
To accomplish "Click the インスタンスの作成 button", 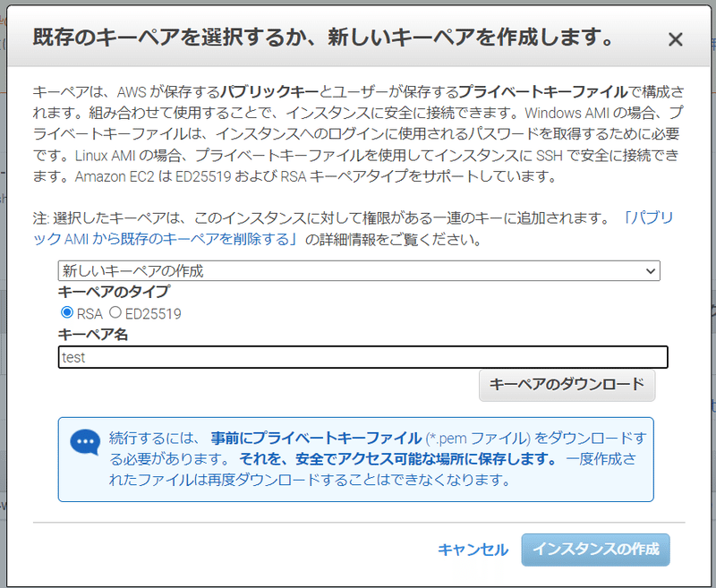I will [595, 550].
